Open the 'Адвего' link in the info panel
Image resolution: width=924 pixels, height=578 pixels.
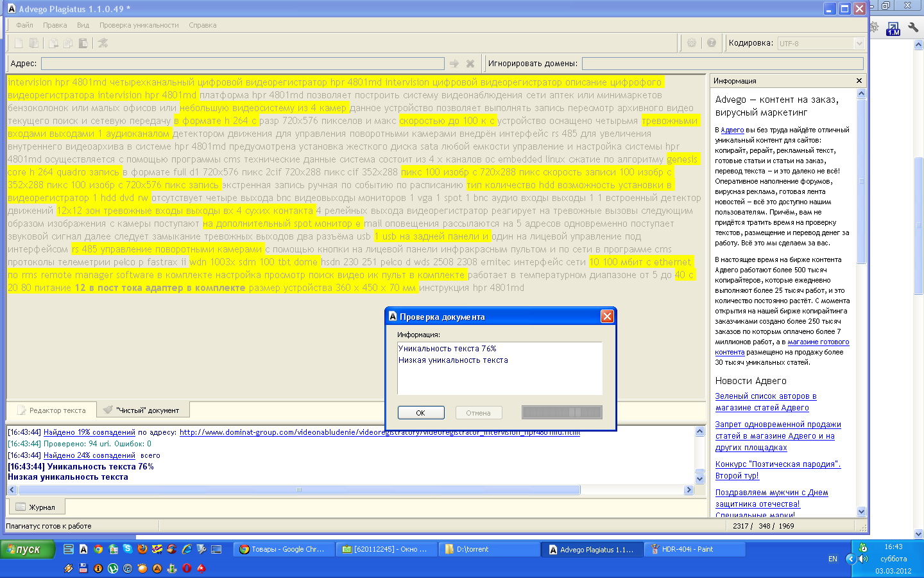[732, 130]
